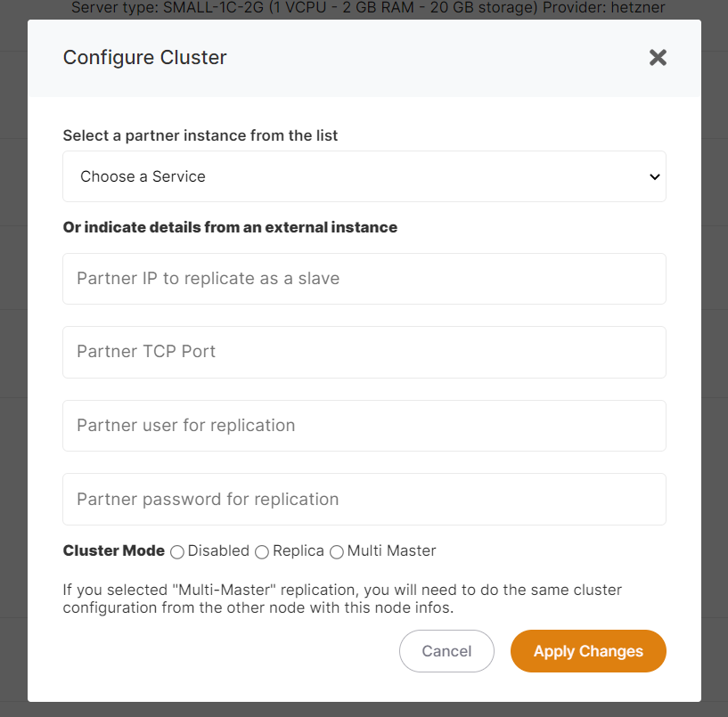Click the "Replica" radio label text
The image size is (728, 717).
coord(299,550)
